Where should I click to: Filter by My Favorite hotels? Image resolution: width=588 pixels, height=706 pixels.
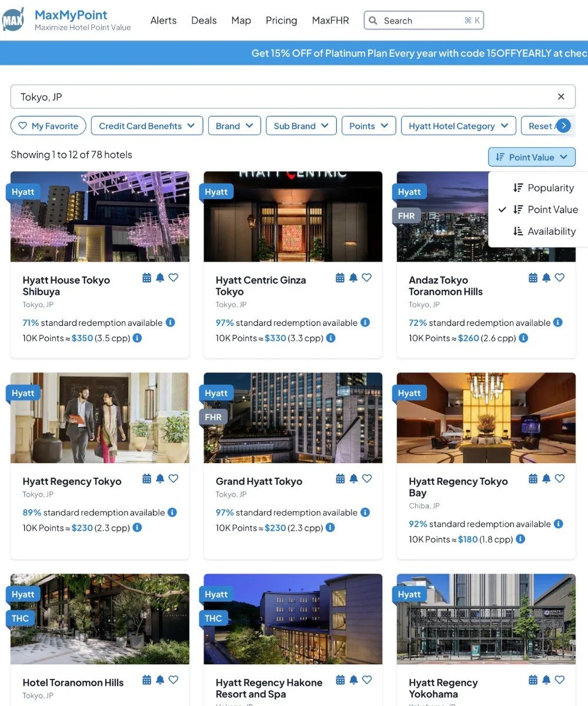tap(48, 126)
